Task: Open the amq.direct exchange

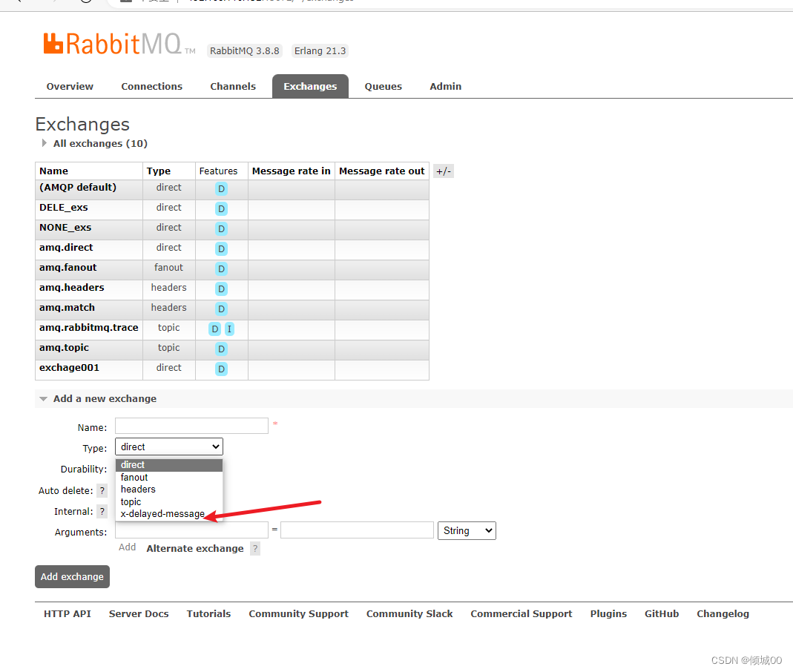Action: click(66, 248)
